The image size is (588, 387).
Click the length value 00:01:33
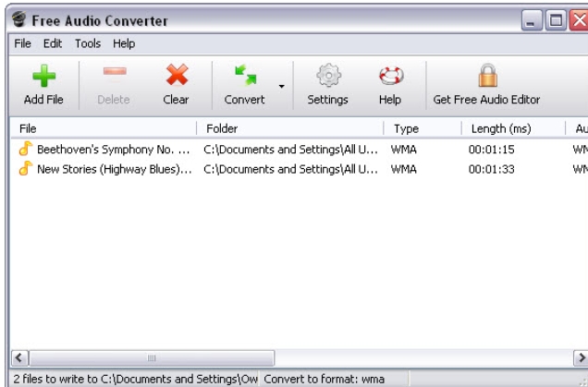point(491,169)
